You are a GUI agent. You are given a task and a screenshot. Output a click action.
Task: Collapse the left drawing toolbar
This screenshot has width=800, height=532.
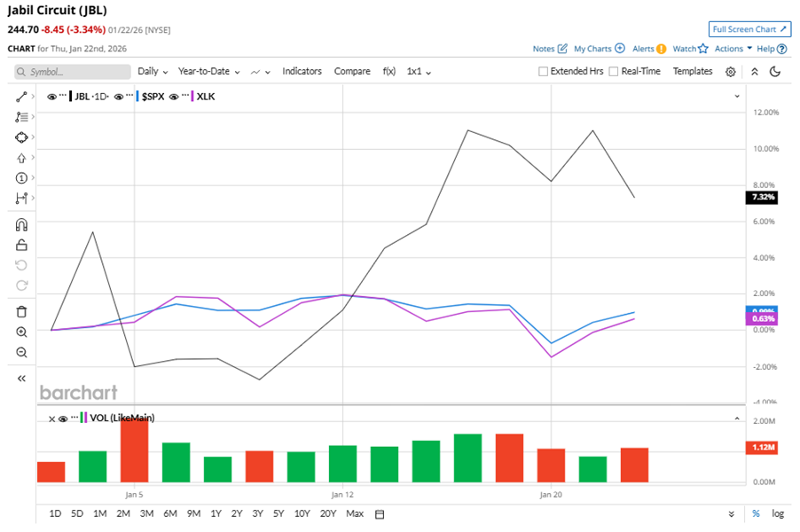point(21,379)
